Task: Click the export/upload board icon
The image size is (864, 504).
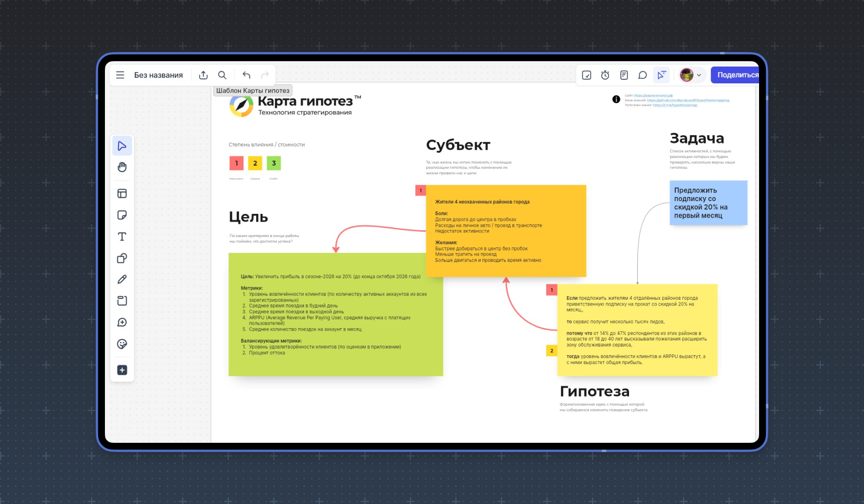Action: (203, 75)
